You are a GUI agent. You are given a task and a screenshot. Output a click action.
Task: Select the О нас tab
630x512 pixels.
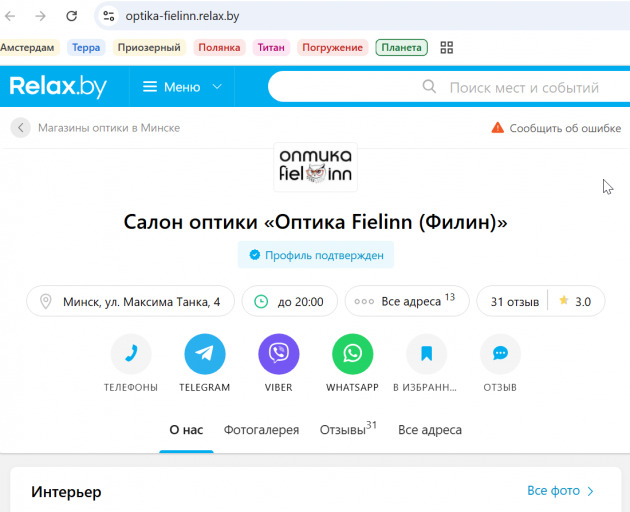click(x=186, y=430)
